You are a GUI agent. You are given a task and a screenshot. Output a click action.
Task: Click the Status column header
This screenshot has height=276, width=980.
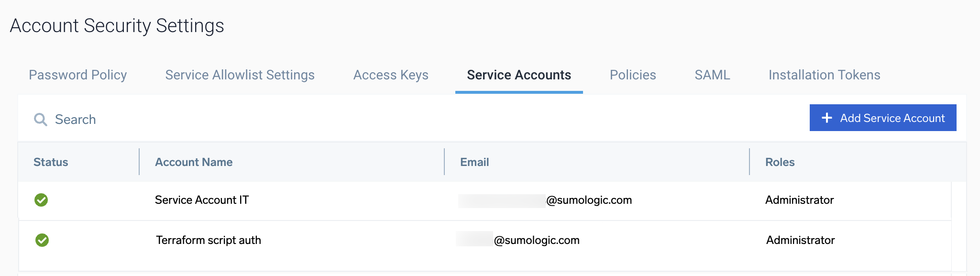pos(50,162)
